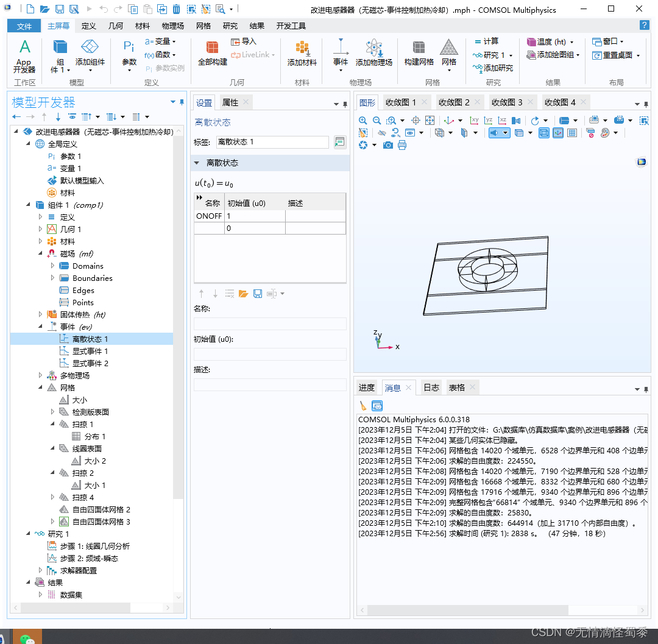658x644 pixels.
Task: Pin the graphics panel
Action: [x=646, y=104]
